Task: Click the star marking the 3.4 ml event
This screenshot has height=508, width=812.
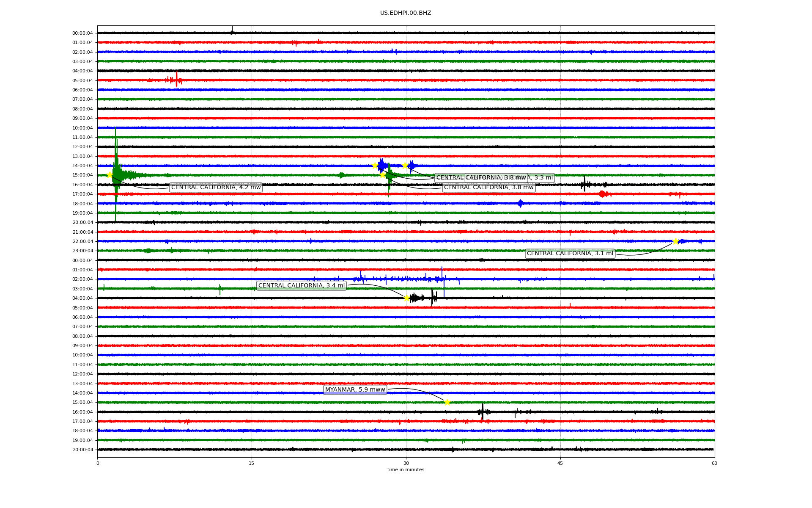Action: pos(406,298)
